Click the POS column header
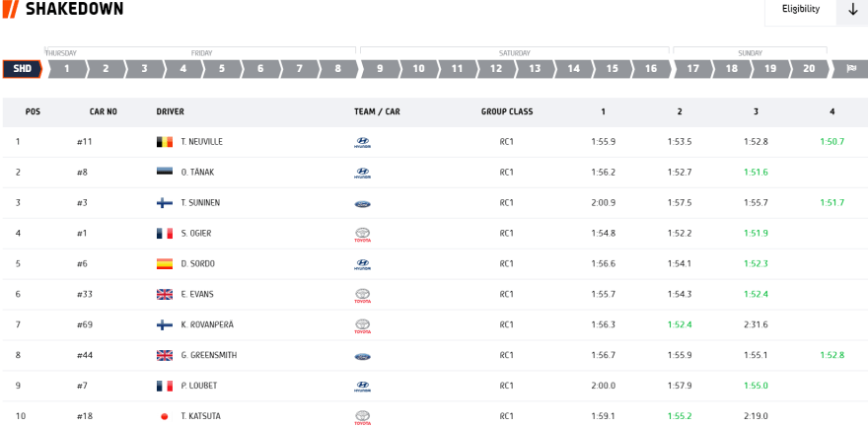The height and width of the screenshot is (427, 868). pos(33,112)
